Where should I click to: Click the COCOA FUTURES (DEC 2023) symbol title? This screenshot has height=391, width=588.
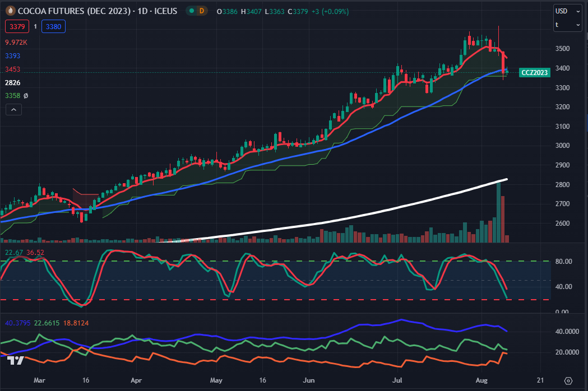coord(98,11)
